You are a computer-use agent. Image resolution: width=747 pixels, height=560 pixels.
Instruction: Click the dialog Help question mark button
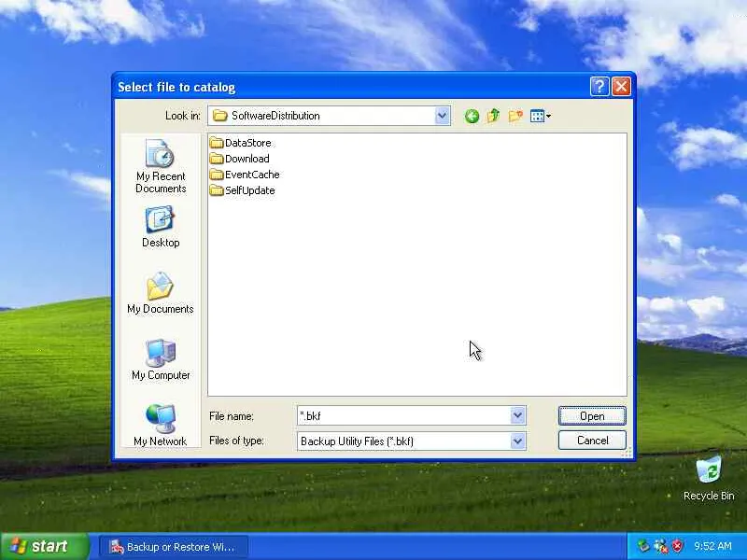pos(599,87)
